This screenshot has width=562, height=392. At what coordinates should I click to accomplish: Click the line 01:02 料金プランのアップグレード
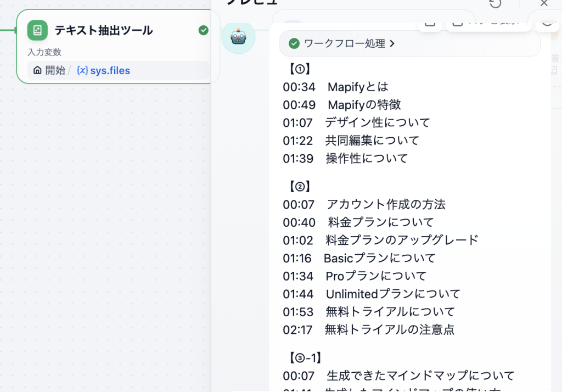(381, 240)
